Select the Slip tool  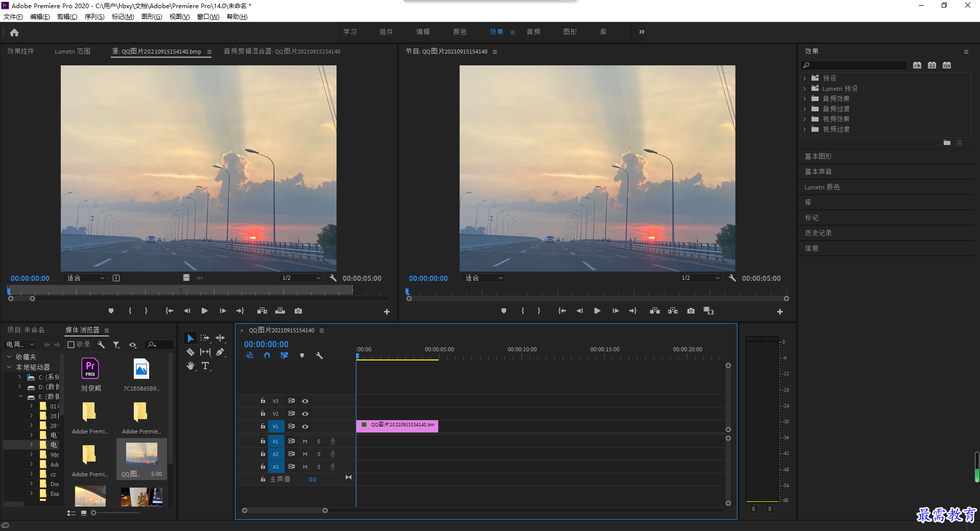coord(205,352)
